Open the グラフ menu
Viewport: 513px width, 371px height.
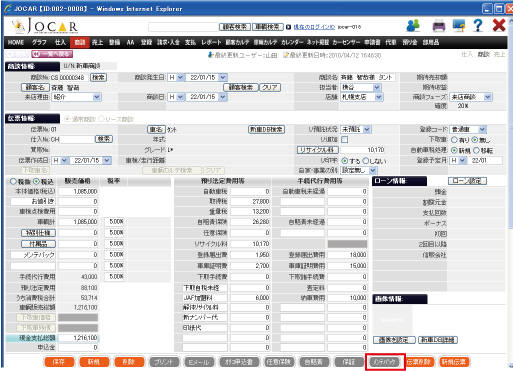point(39,42)
